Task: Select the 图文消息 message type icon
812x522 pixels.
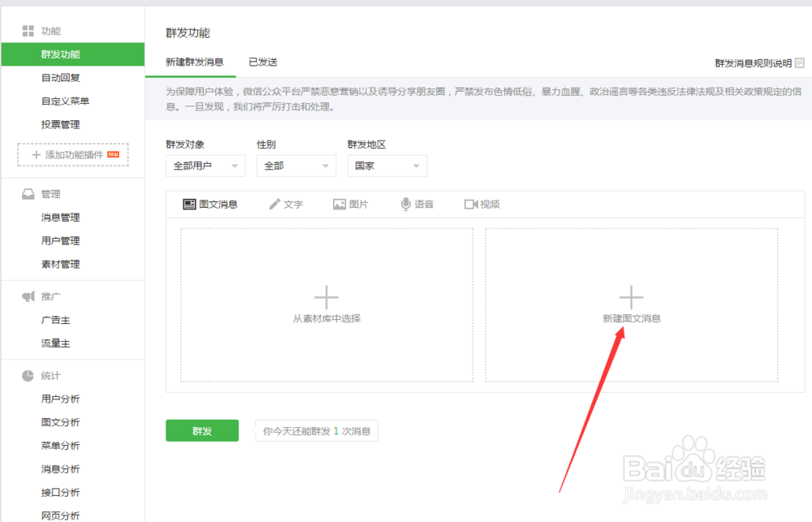Action: coord(189,204)
